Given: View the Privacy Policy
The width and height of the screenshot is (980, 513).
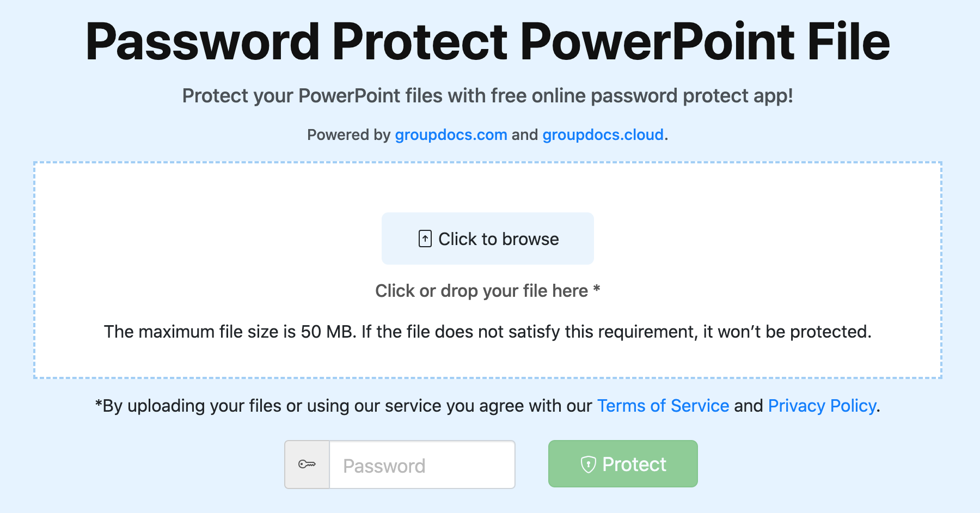Looking at the screenshot, I should [x=821, y=406].
